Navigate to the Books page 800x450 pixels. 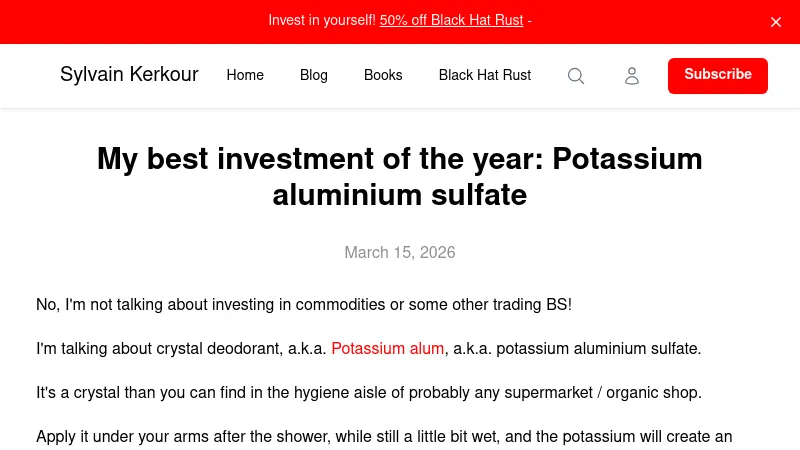click(x=383, y=76)
